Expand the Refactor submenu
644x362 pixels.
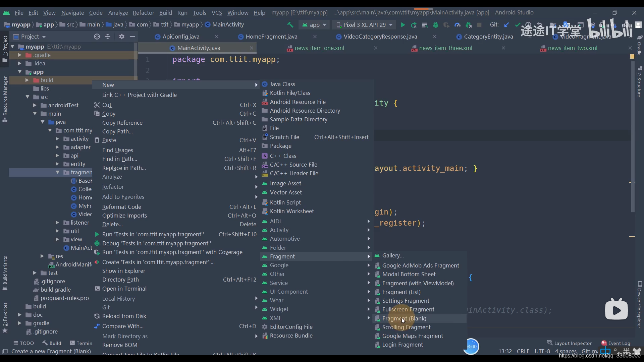click(x=176, y=187)
